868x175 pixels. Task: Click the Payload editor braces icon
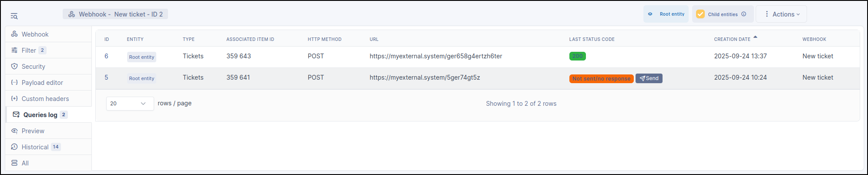tap(14, 82)
